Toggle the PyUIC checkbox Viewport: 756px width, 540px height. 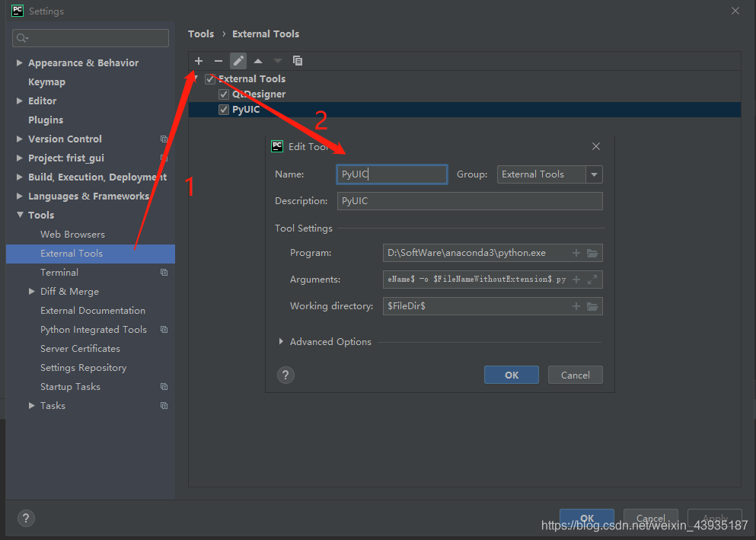224,110
